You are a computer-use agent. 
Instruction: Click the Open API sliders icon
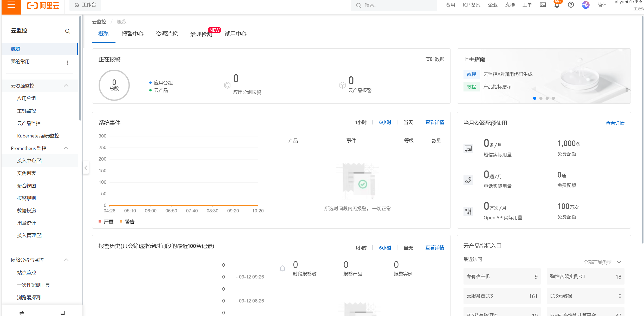(x=468, y=211)
